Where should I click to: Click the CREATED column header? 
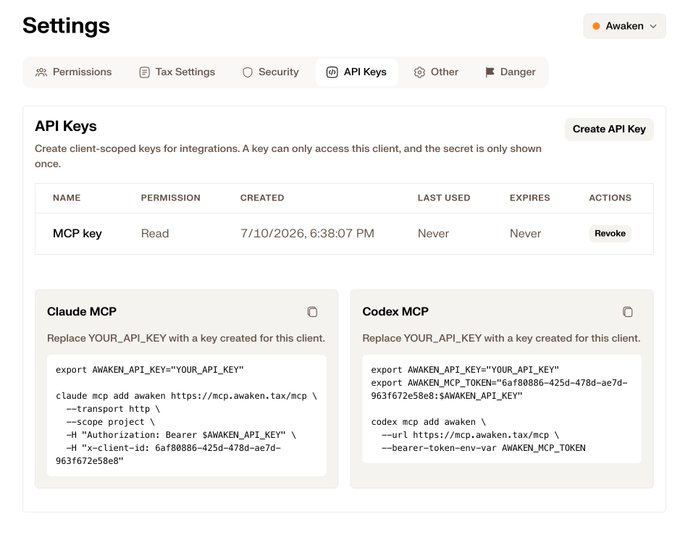(262, 198)
